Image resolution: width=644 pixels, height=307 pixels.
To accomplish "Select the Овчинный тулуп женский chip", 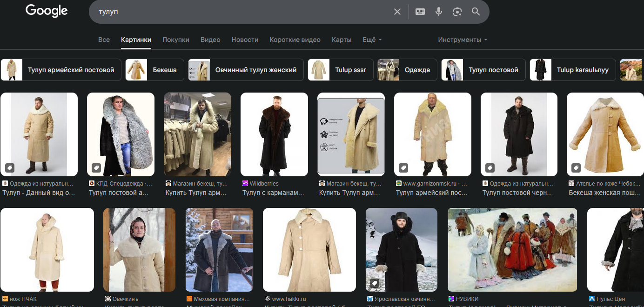I will pos(246,70).
